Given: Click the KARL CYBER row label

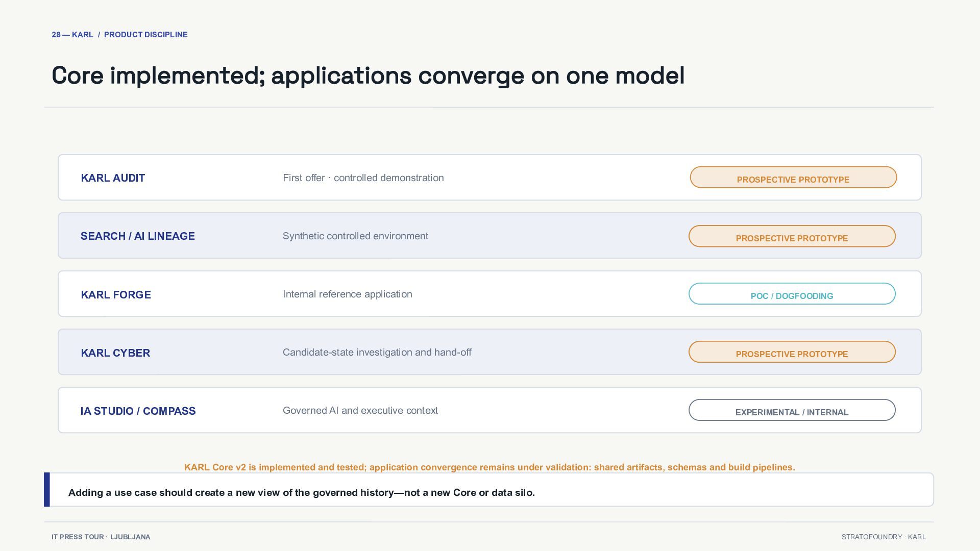Looking at the screenshot, I should [115, 353].
